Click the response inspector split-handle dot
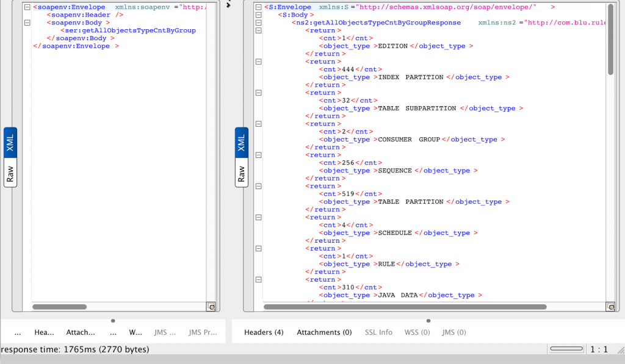Viewport: 625px width, 364px height. tap(428, 321)
